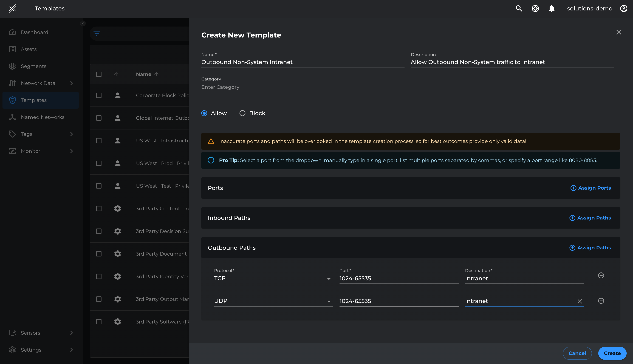This screenshot has height=364, width=633.
Task: Click the Enter Category input field
Action: [303, 87]
